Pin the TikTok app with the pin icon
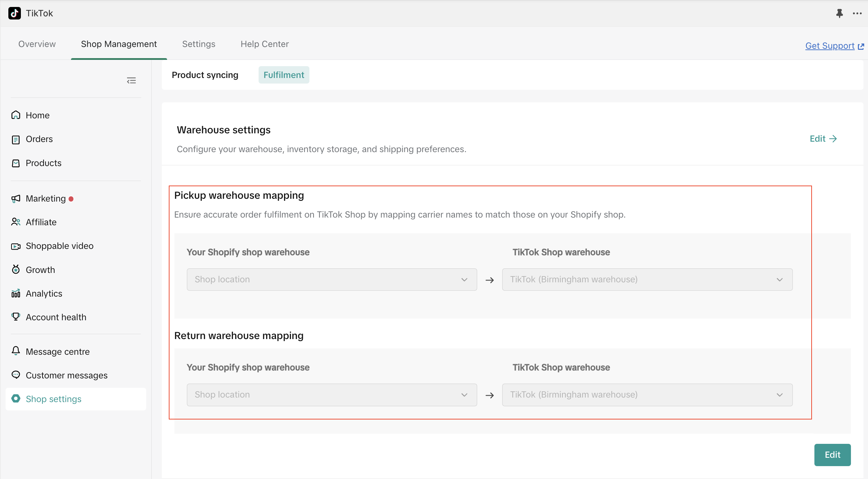 pyautogui.click(x=839, y=13)
